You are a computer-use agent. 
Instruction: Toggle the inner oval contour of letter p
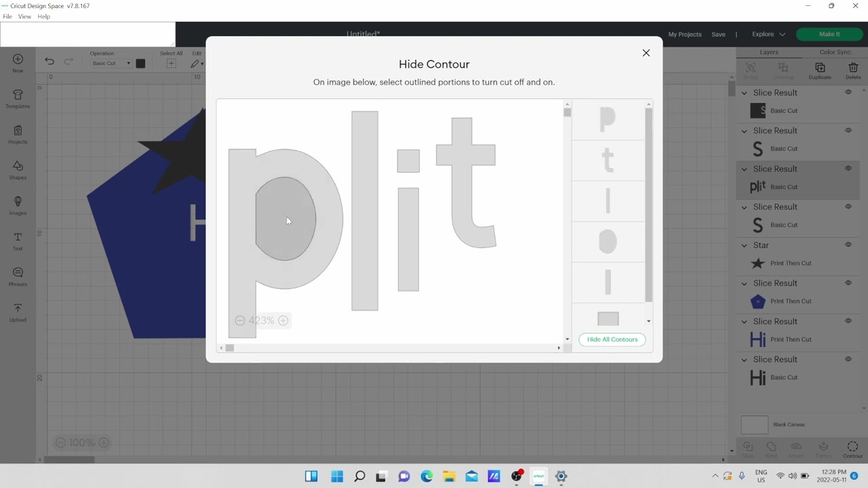click(x=285, y=219)
